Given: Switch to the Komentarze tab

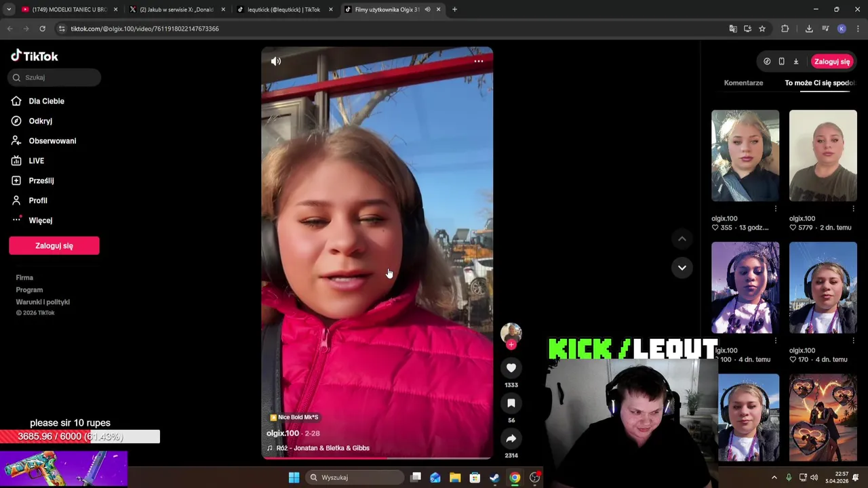Looking at the screenshot, I should point(743,83).
